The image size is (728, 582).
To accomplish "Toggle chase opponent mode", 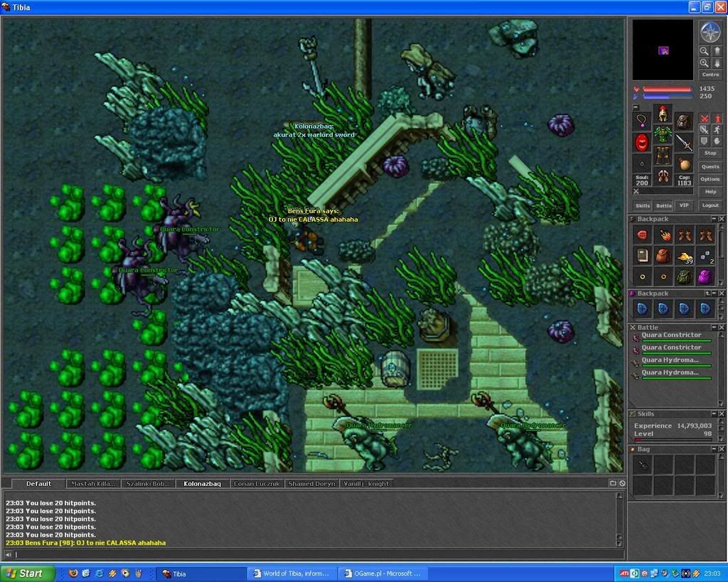I will point(717,130).
